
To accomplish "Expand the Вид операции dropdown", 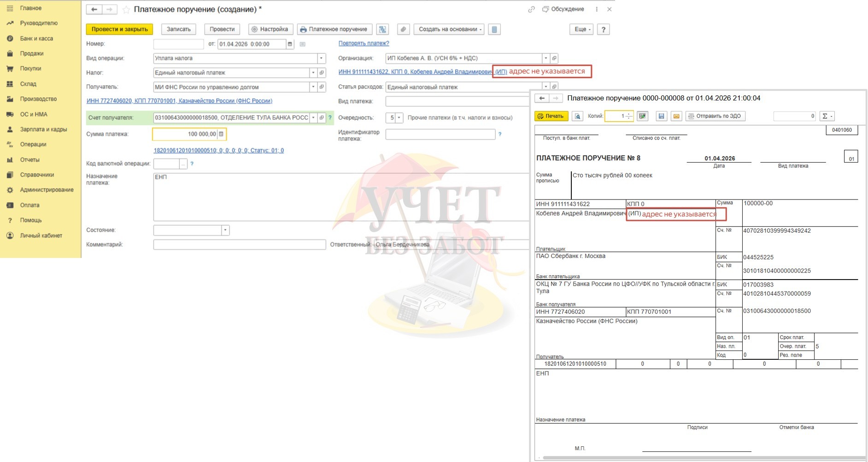I will pyautogui.click(x=321, y=58).
